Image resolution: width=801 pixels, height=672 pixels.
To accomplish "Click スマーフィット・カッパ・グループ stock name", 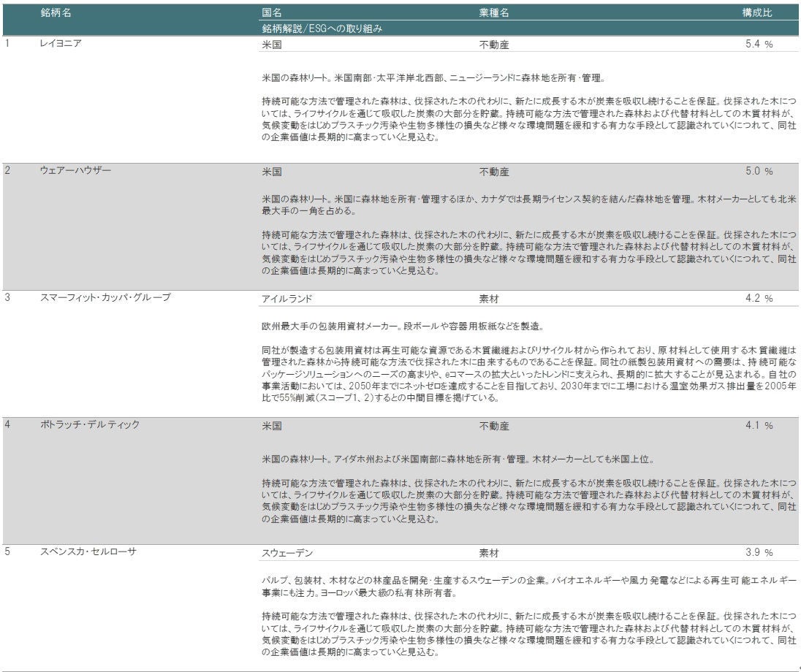I will point(105,298).
